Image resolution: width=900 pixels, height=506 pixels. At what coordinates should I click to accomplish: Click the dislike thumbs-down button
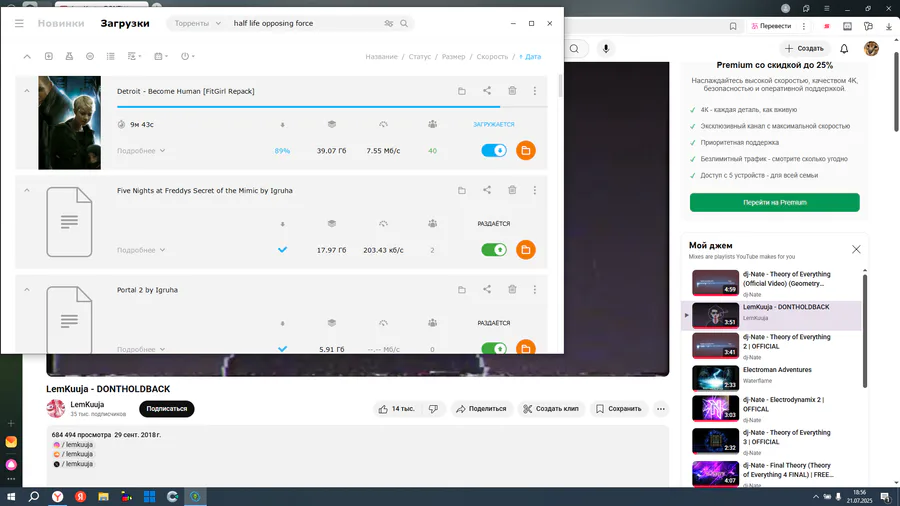tap(433, 408)
